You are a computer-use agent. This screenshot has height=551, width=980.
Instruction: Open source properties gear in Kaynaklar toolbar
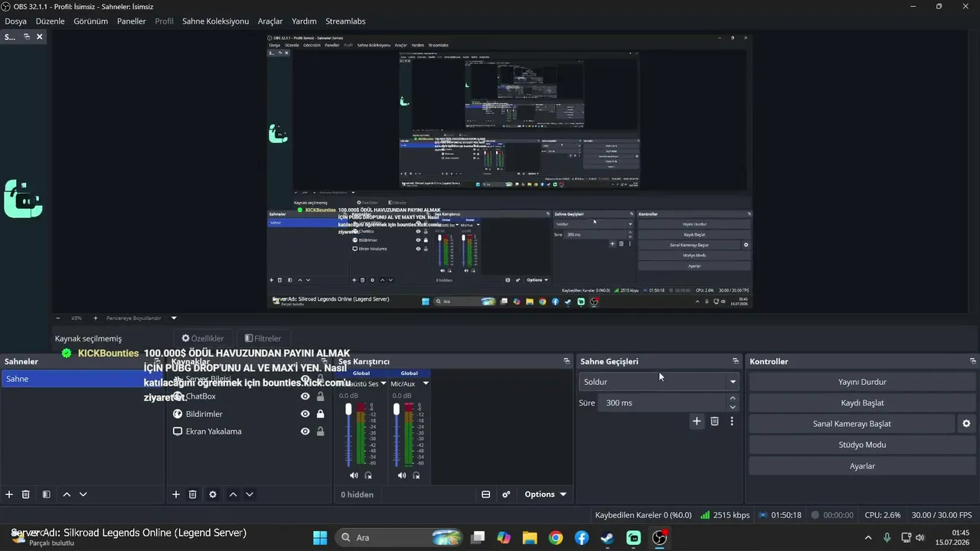tap(213, 494)
